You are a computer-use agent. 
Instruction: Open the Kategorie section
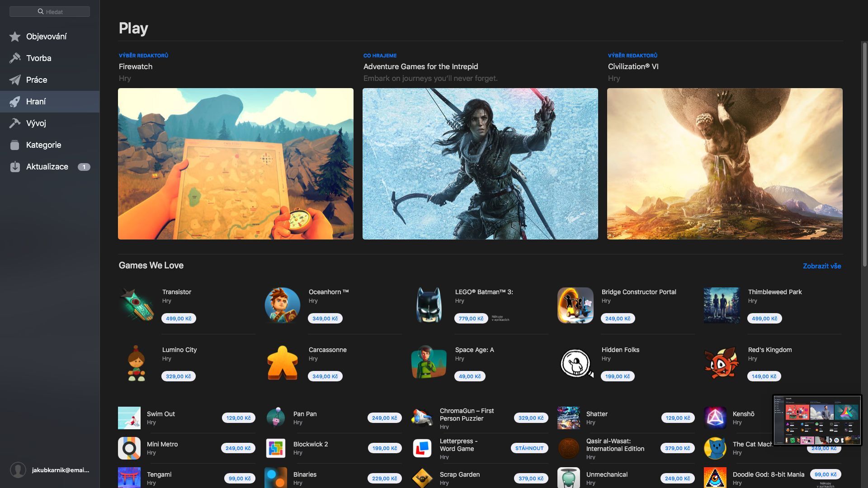(43, 145)
